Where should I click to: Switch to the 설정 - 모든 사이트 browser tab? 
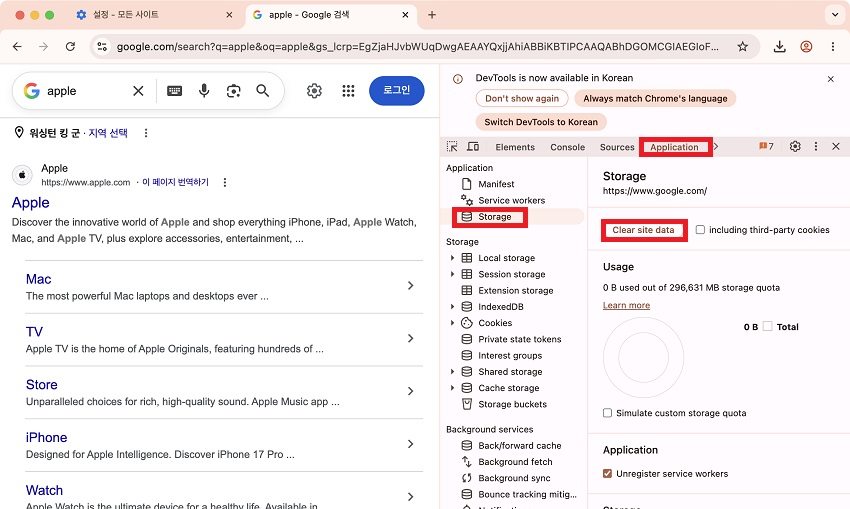coord(154,15)
